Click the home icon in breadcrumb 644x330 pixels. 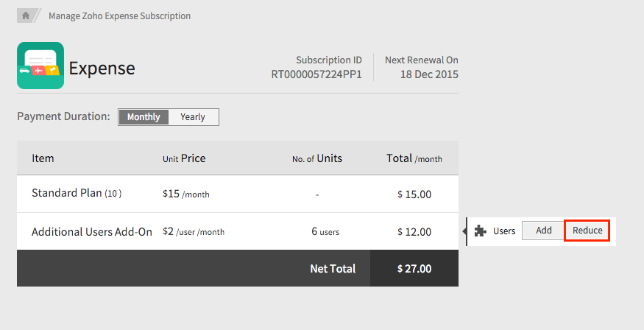point(26,15)
